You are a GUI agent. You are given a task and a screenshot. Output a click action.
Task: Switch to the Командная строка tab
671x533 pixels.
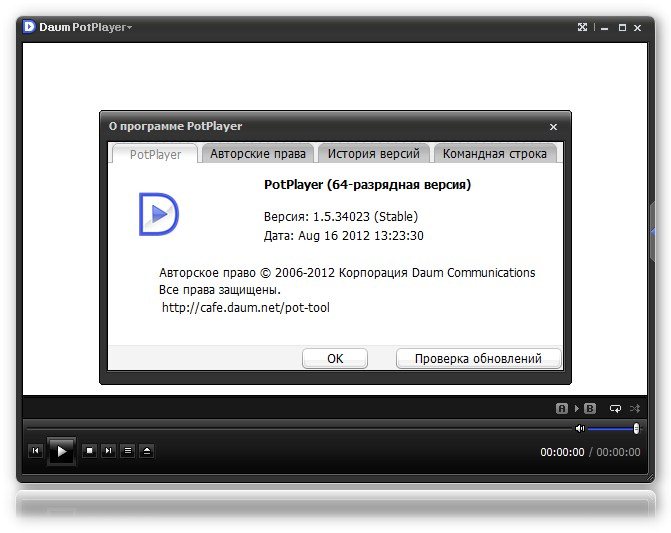[x=495, y=154]
